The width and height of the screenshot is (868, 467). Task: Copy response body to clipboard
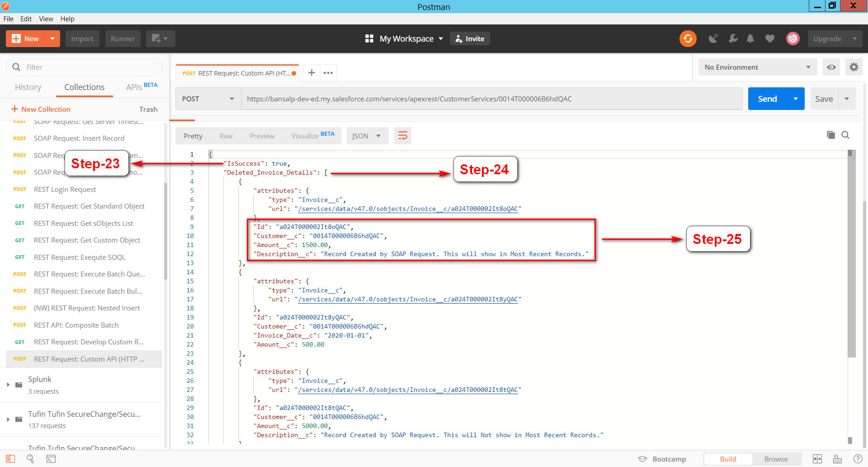(831, 135)
